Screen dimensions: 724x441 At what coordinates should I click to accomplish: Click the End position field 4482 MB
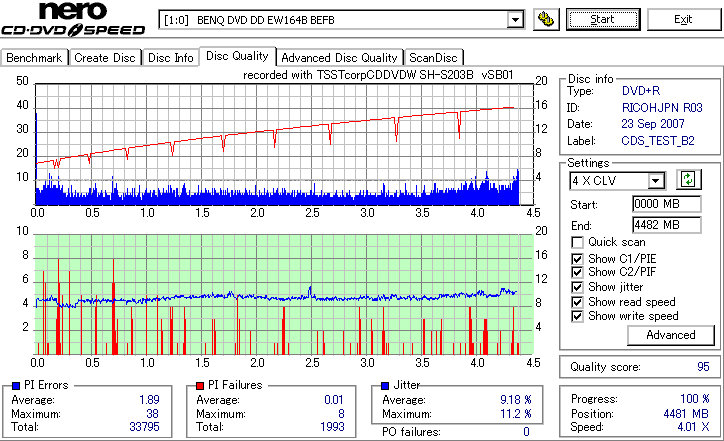(667, 225)
